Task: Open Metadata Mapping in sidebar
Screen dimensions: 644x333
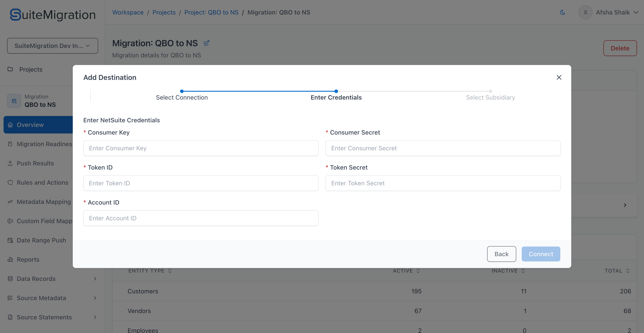Action: point(43,202)
